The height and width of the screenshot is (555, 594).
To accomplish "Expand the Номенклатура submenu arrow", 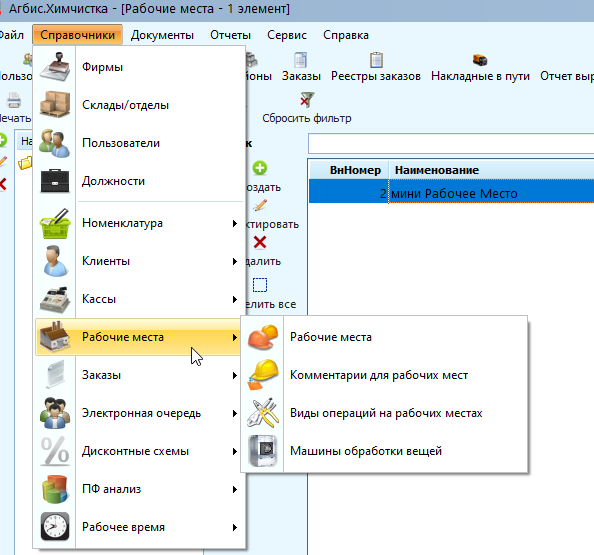I will click(235, 224).
